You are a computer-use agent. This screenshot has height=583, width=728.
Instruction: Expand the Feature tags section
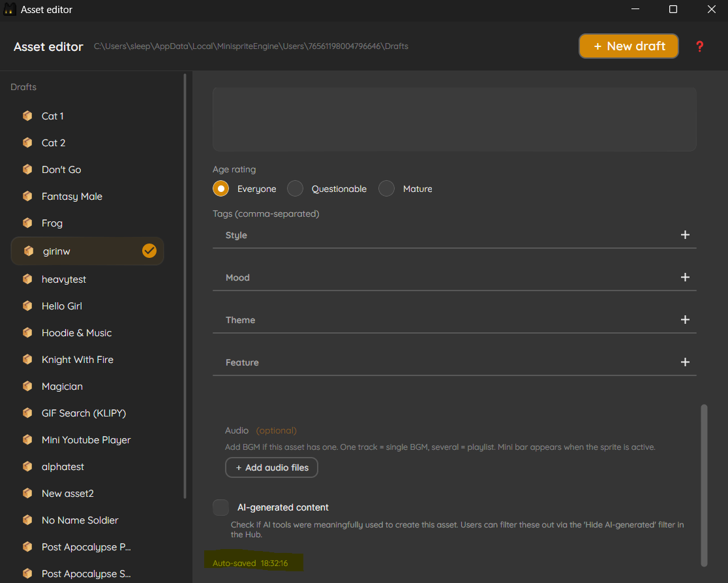(685, 362)
